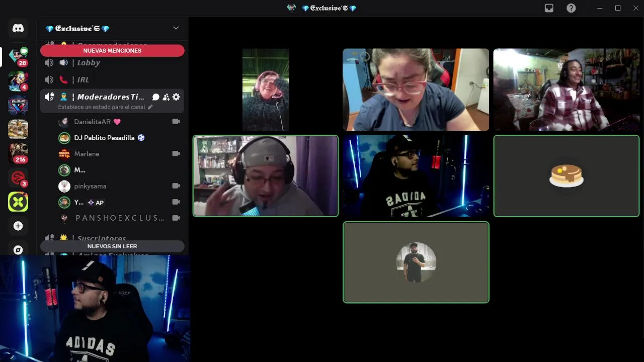Focus video tile of man in plaid shirt
644x362 pixels.
coord(566,89)
